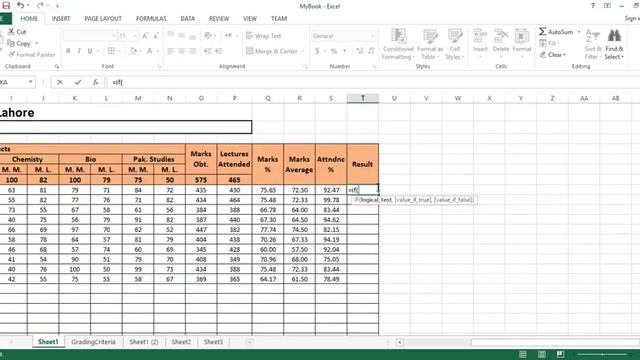640x360 pixels.
Task: Open Excel Help question mark
Action: [592, 6]
